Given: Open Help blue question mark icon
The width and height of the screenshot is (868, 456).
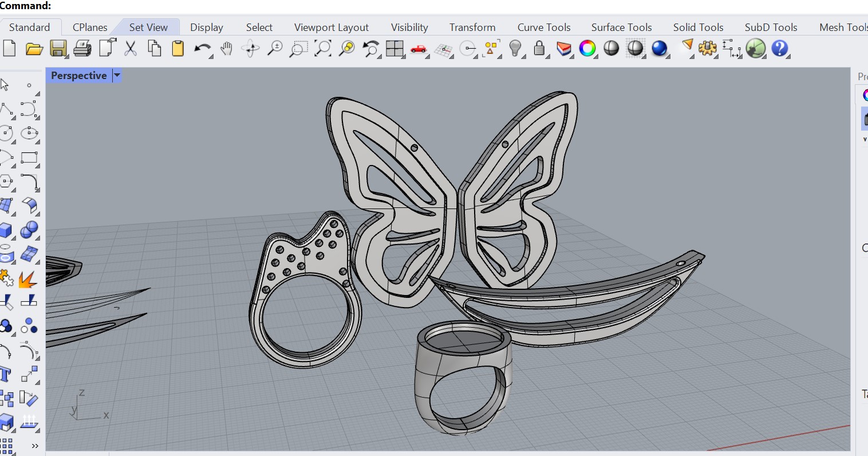Looking at the screenshot, I should click(780, 49).
